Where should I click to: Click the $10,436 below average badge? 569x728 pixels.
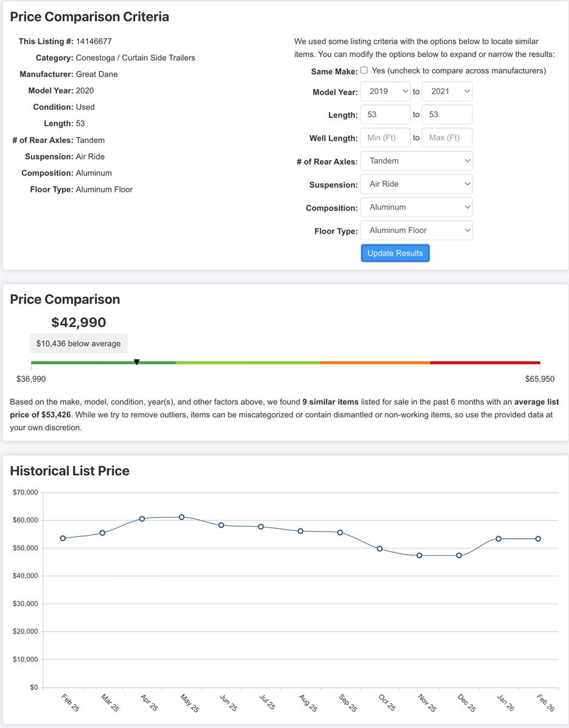pos(78,343)
